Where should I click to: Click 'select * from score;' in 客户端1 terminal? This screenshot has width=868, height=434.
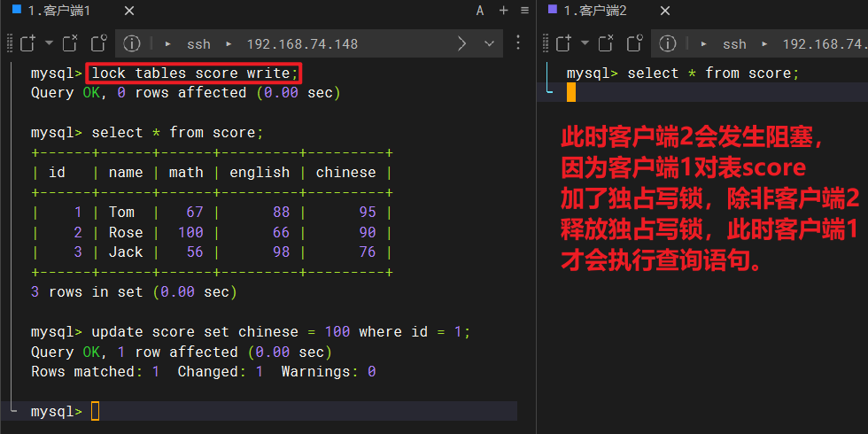pos(177,133)
